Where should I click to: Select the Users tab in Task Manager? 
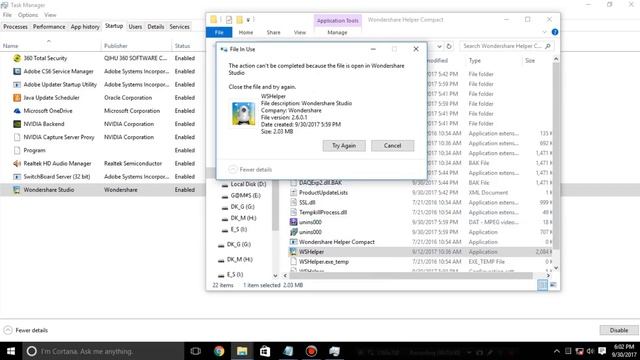pos(135,27)
